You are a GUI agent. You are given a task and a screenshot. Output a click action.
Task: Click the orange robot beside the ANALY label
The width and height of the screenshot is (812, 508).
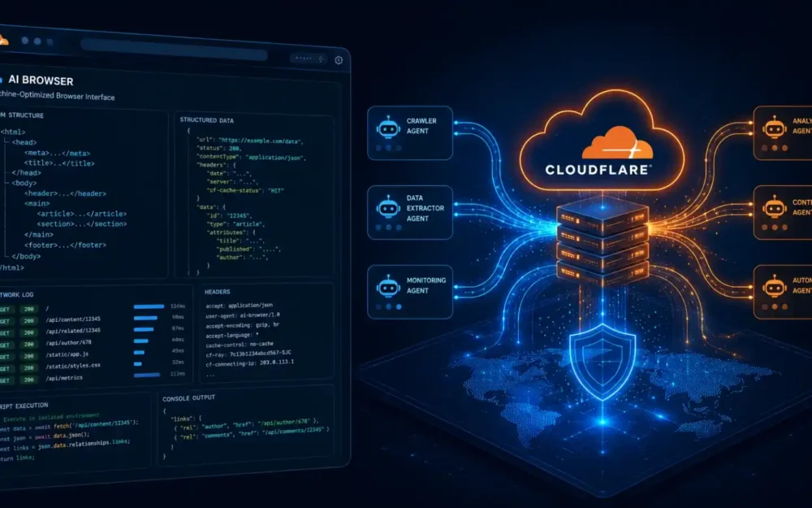[774, 127]
